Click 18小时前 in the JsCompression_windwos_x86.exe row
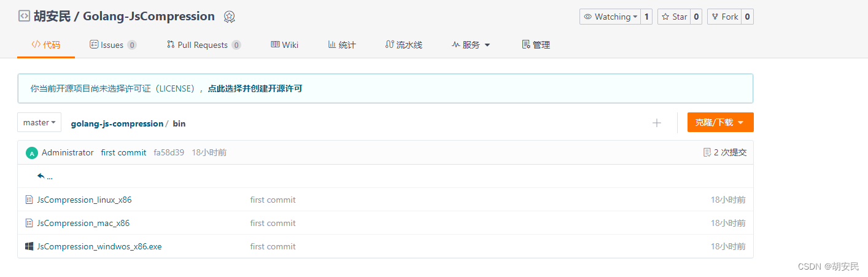The width and height of the screenshot is (868, 277). pos(728,246)
